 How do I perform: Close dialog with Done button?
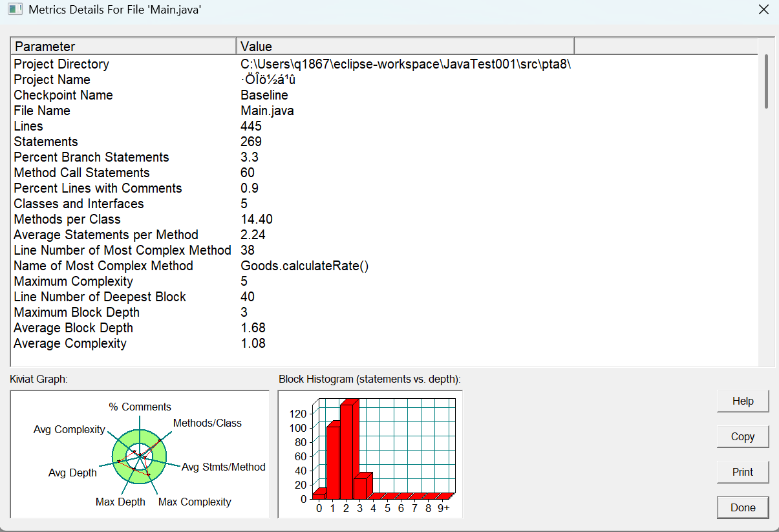pyautogui.click(x=743, y=507)
